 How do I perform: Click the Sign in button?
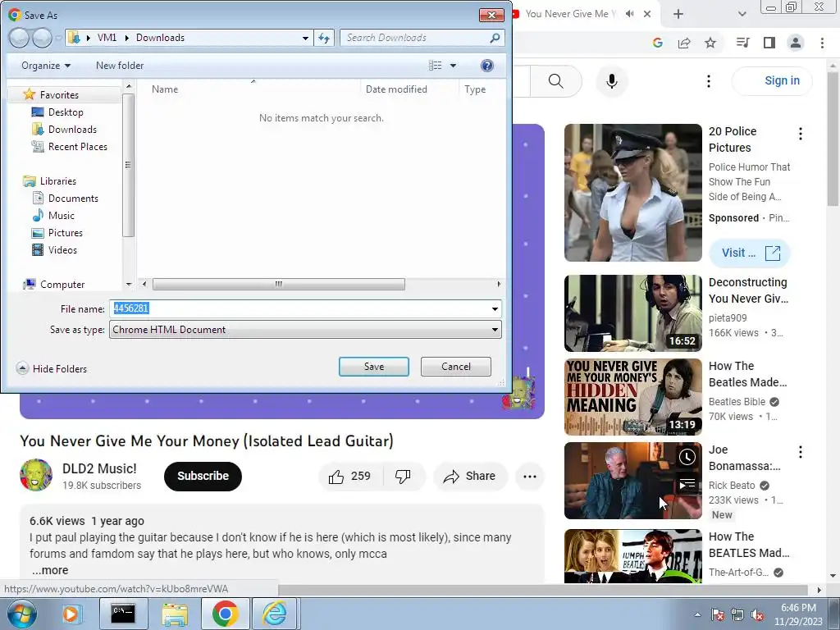point(773,81)
